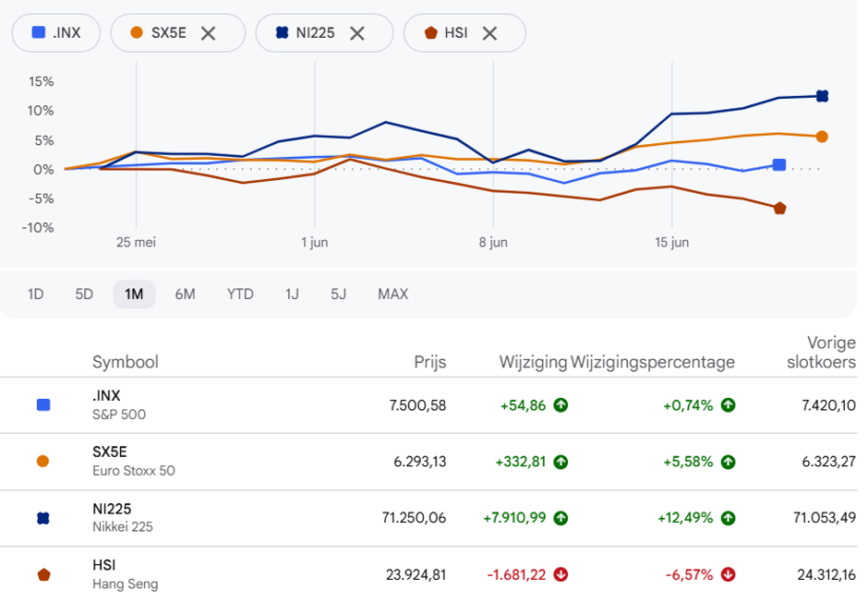
Task: Remove SX5E from the comparison chart
Action: (208, 33)
